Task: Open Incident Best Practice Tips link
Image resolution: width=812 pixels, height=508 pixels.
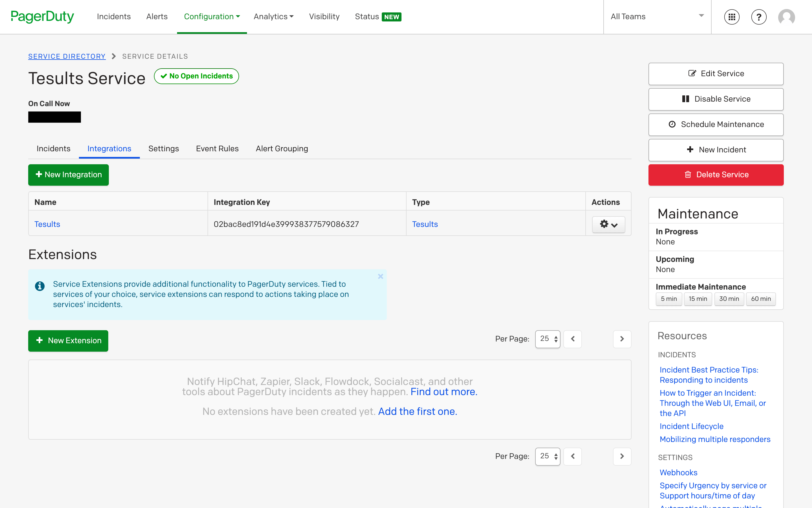Action: coord(709,375)
